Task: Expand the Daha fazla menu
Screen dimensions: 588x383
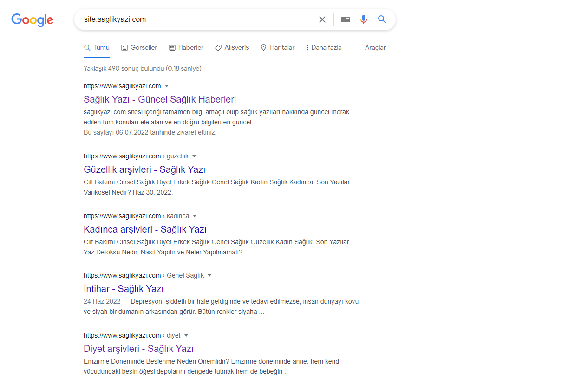Action: click(x=324, y=47)
